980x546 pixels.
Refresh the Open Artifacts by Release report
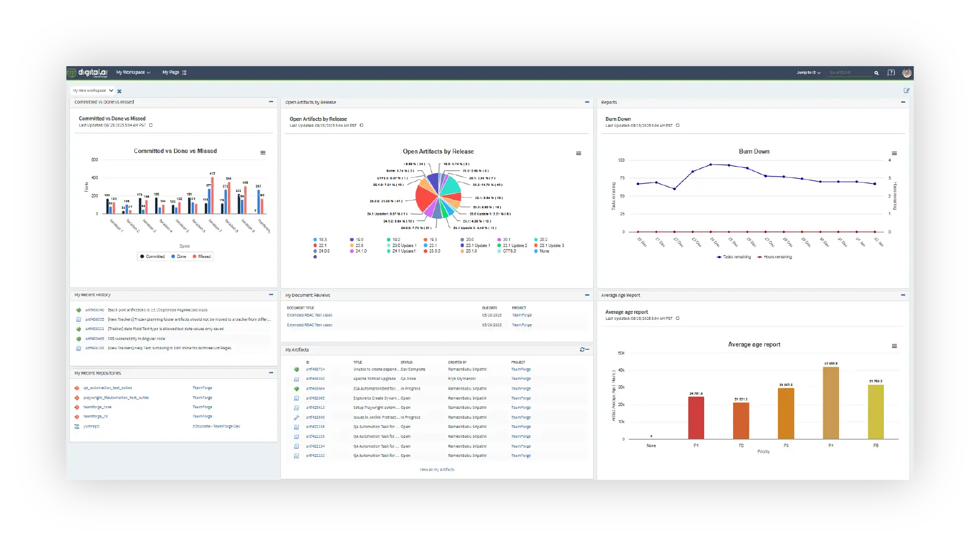pyautogui.click(x=362, y=126)
